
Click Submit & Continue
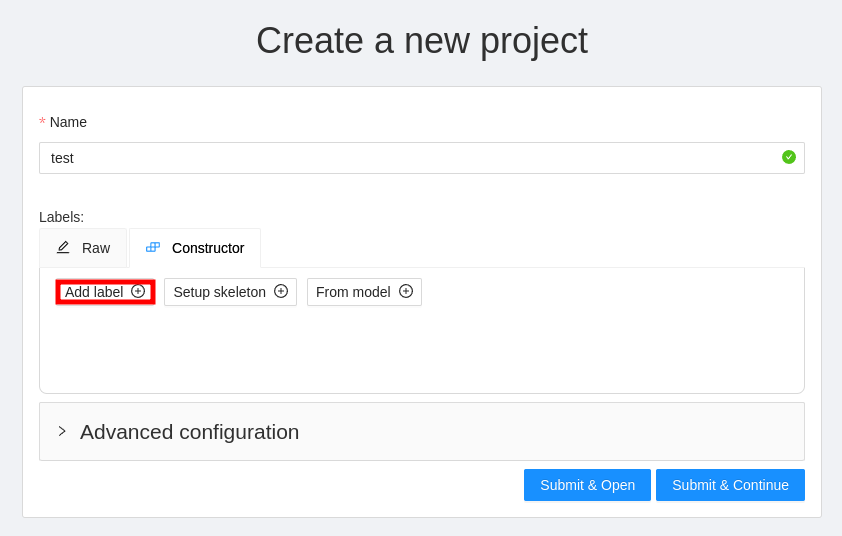[x=730, y=485]
